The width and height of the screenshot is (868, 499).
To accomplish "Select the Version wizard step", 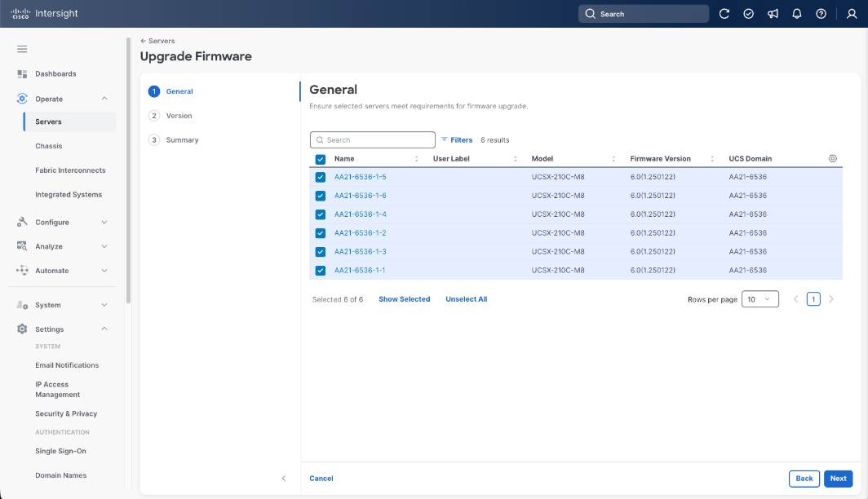I will click(x=170, y=116).
